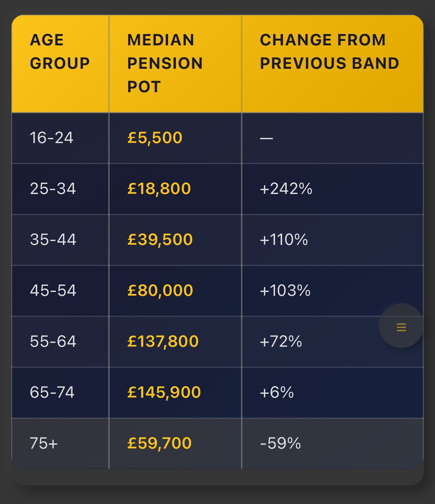
Task: Select the 25-34 age group cell
Action: click(53, 189)
